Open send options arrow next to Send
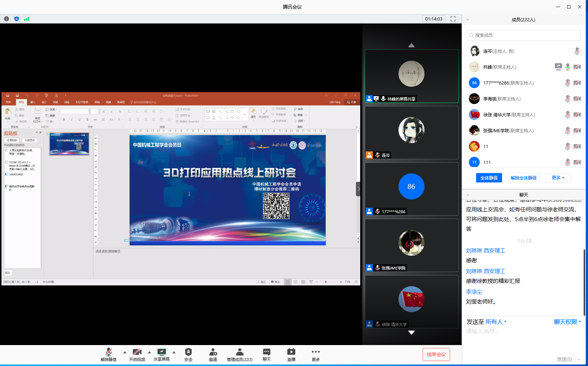Screen dimensions: 588x366 point(579,359)
